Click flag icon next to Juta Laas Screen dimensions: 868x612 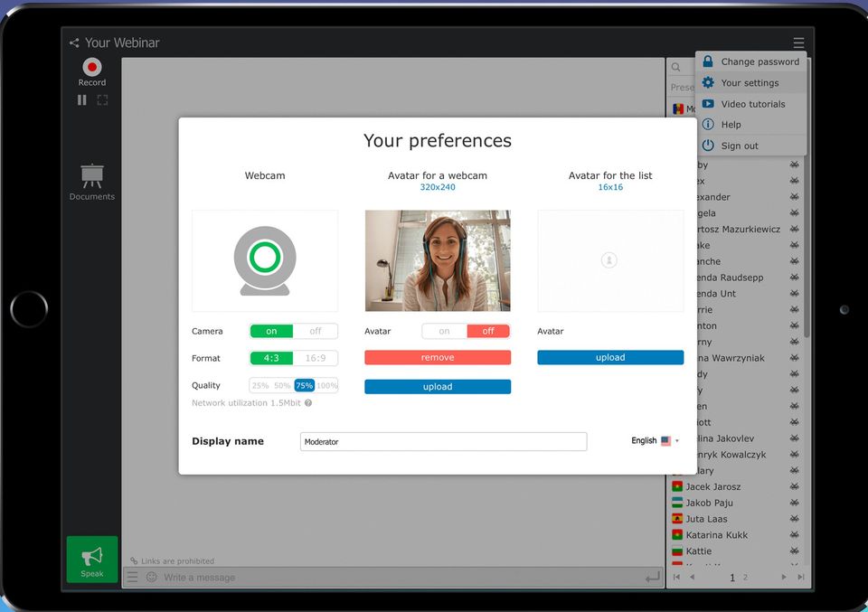coord(677,519)
